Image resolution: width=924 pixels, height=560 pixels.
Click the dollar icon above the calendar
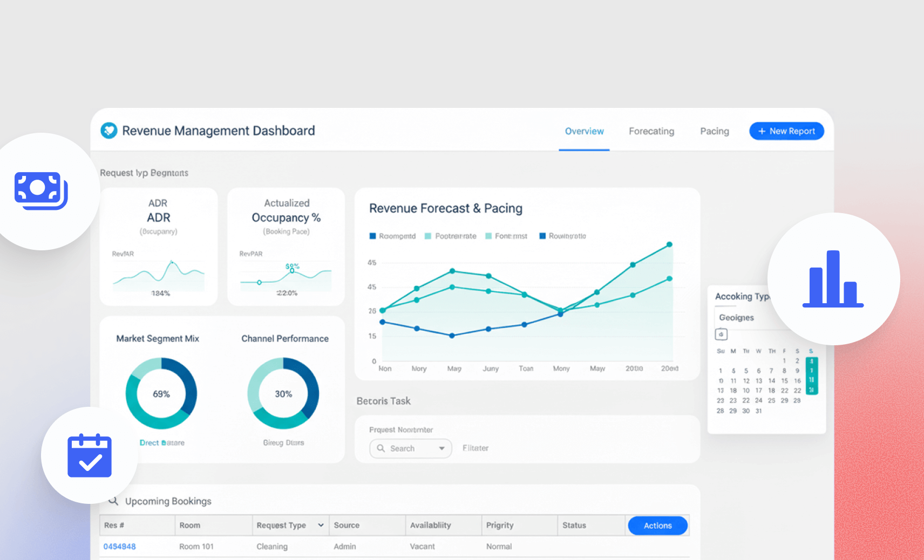[722, 334]
